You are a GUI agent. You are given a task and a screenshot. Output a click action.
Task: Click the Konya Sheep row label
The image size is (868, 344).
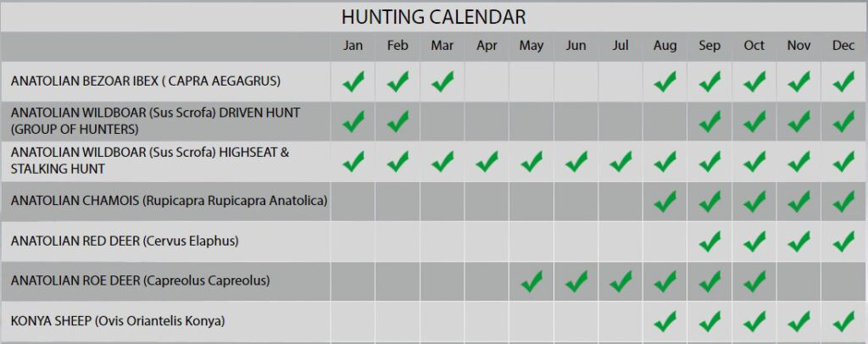(x=117, y=321)
